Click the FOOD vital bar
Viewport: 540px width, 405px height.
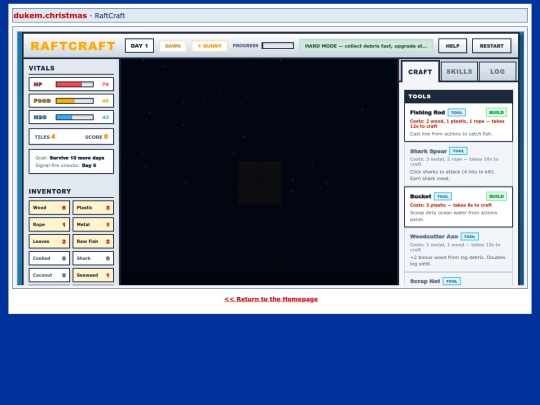tap(75, 101)
